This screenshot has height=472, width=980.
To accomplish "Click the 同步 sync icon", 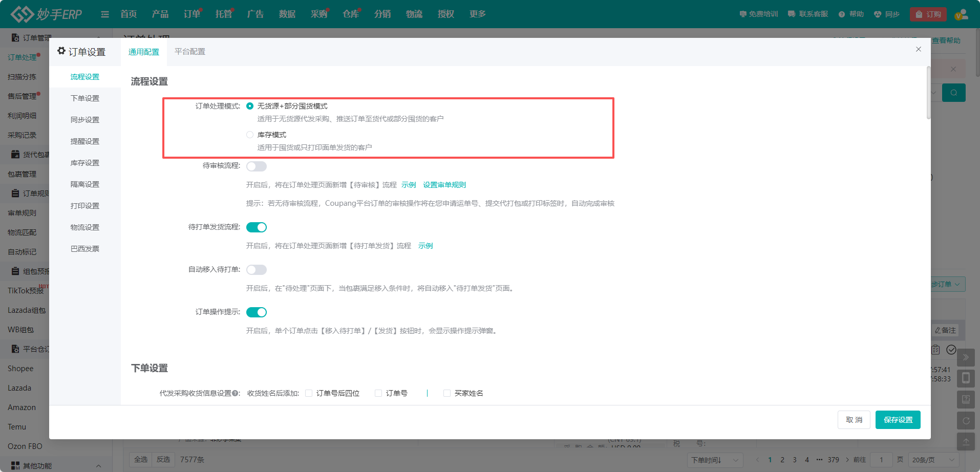I will [878, 14].
